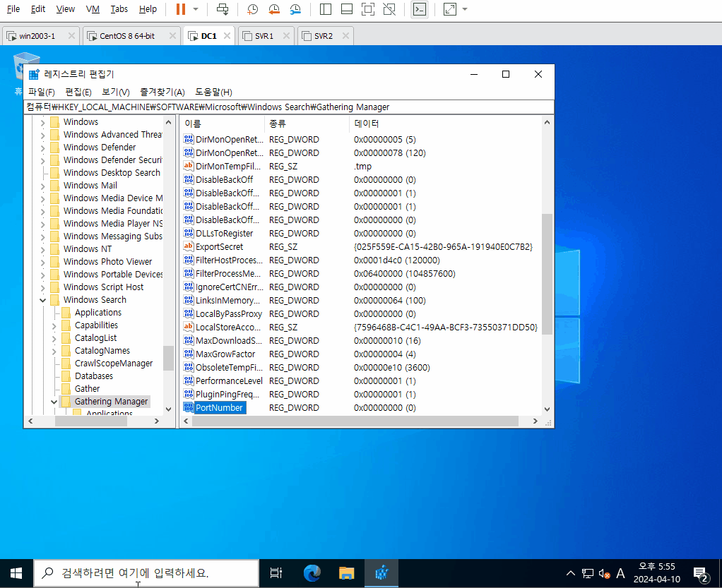Take a snapshot of this virtual machine
Image resolution: width=722 pixels, height=588 pixels.
(252, 9)
